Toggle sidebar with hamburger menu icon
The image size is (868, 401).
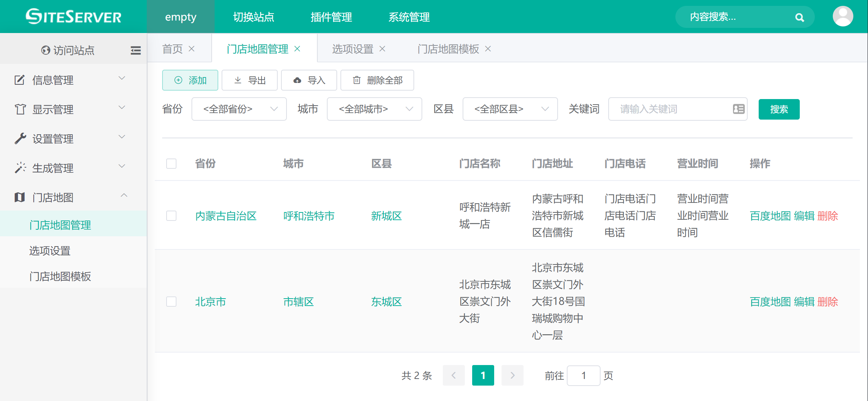point(135,50)
